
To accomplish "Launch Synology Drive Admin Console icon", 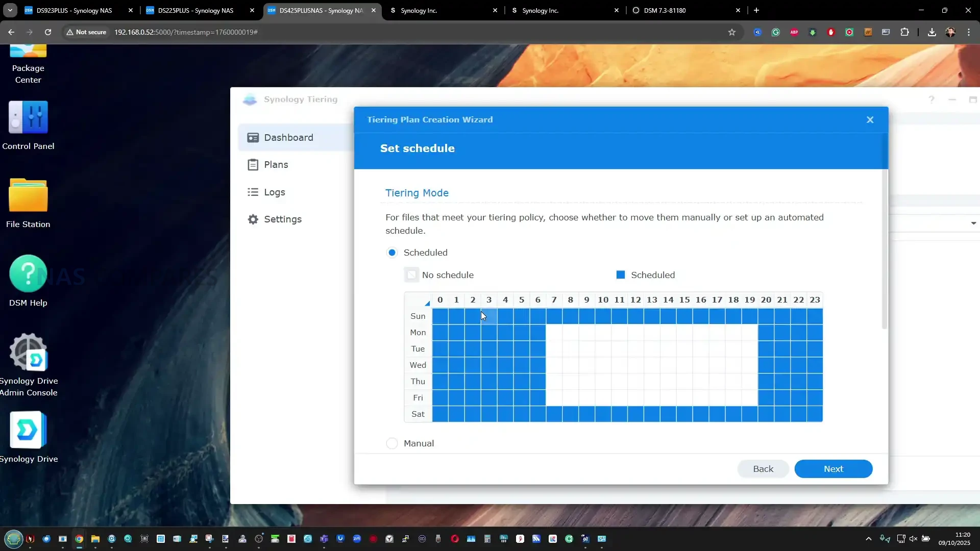I will coord(28,352).
